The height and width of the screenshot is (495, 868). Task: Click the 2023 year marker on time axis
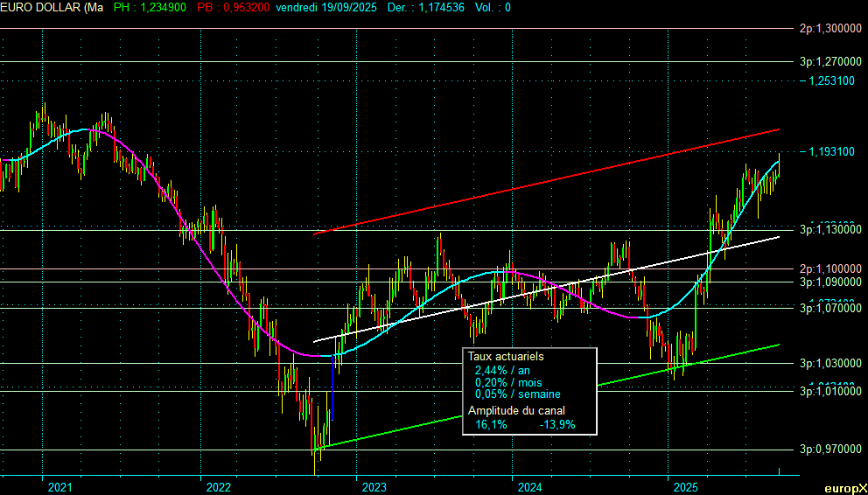(374, 486)
